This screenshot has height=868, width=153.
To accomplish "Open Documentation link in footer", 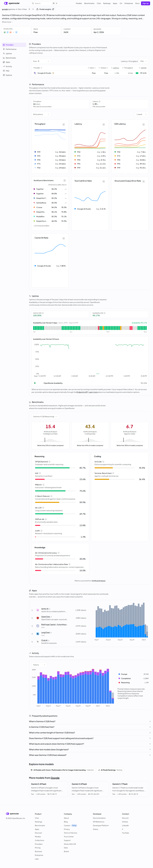I will point(99,818).
